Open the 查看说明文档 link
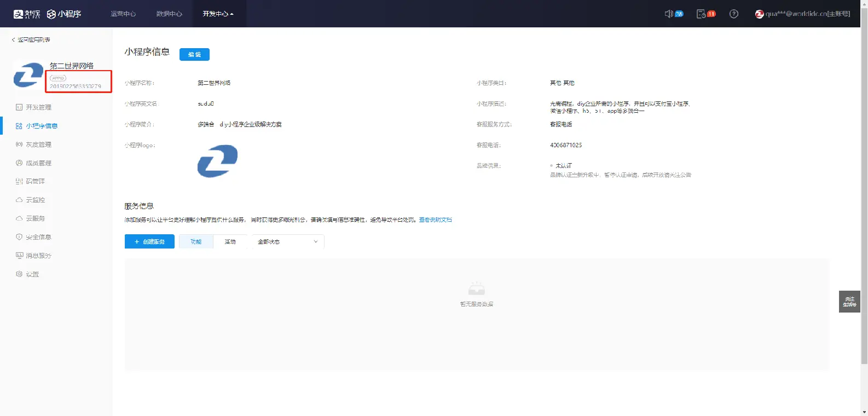Screen dimensions: 868x416 pos(436,219)
